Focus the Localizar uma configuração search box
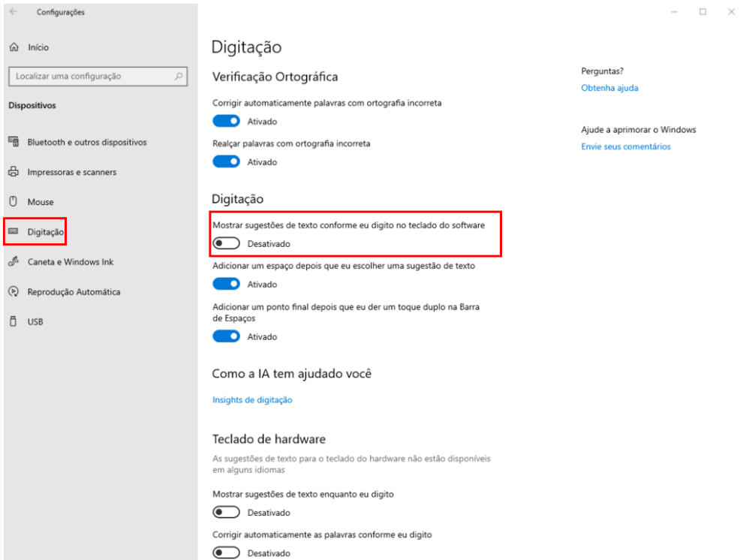 point(98,76)
